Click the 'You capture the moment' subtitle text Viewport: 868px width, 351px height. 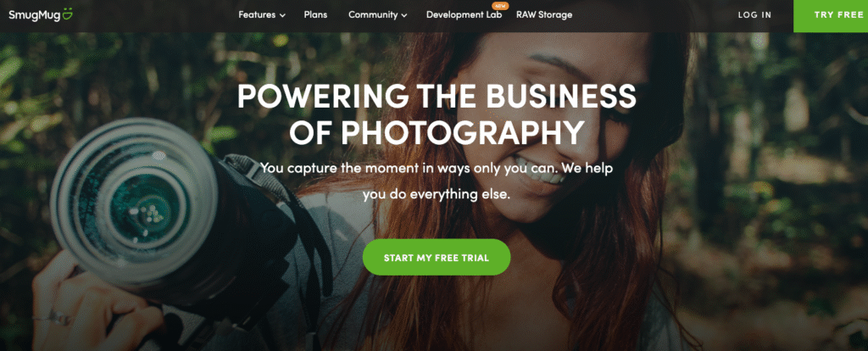(x=437, y=181)
